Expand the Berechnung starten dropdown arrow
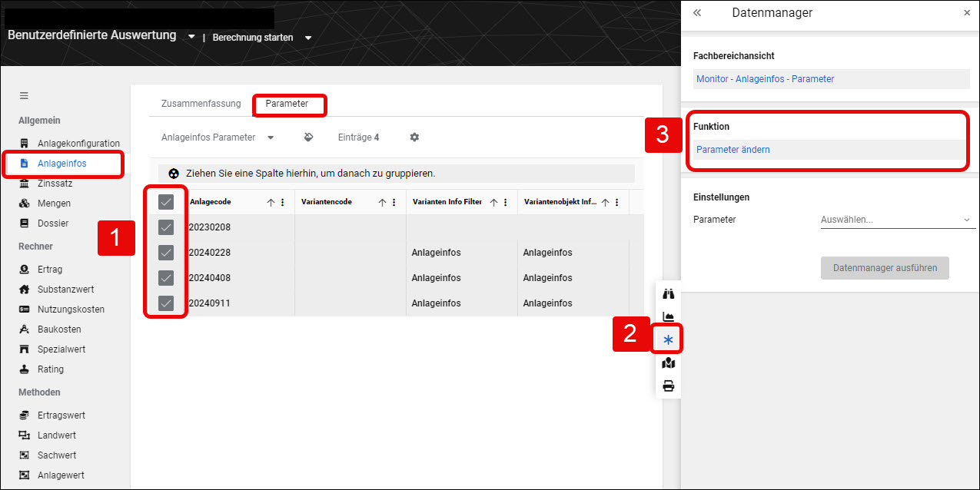This screenshot has width=980, height=490. (308, 38)
